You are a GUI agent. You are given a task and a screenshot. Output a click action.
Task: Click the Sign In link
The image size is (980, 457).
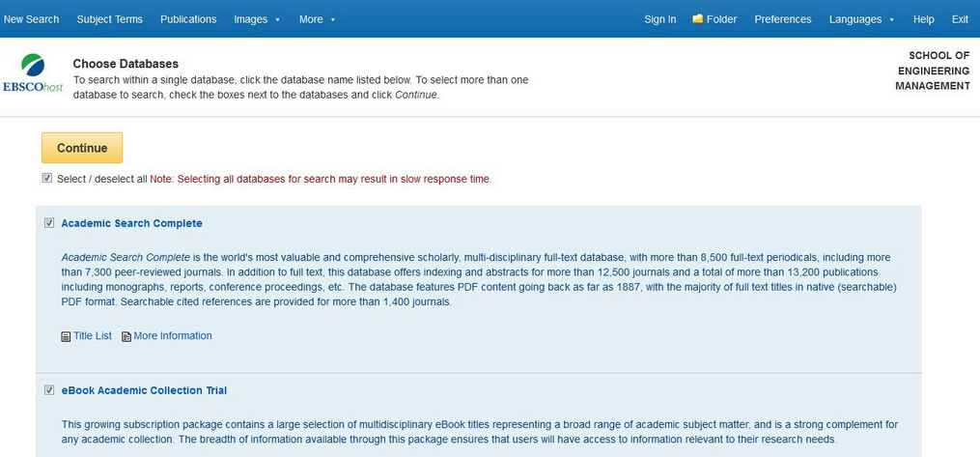[659, 19]
